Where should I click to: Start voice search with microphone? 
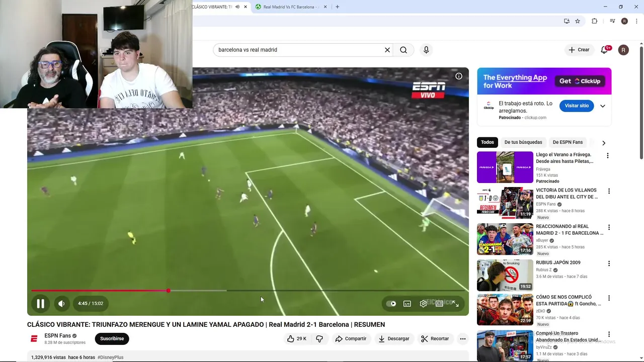tap(426, 50)
